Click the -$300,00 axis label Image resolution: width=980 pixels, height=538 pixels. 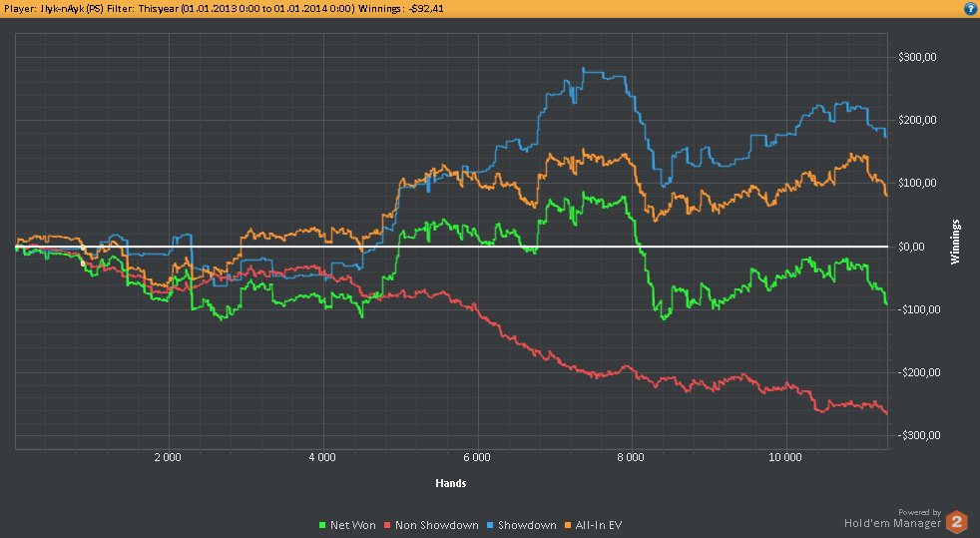point(918,435)
